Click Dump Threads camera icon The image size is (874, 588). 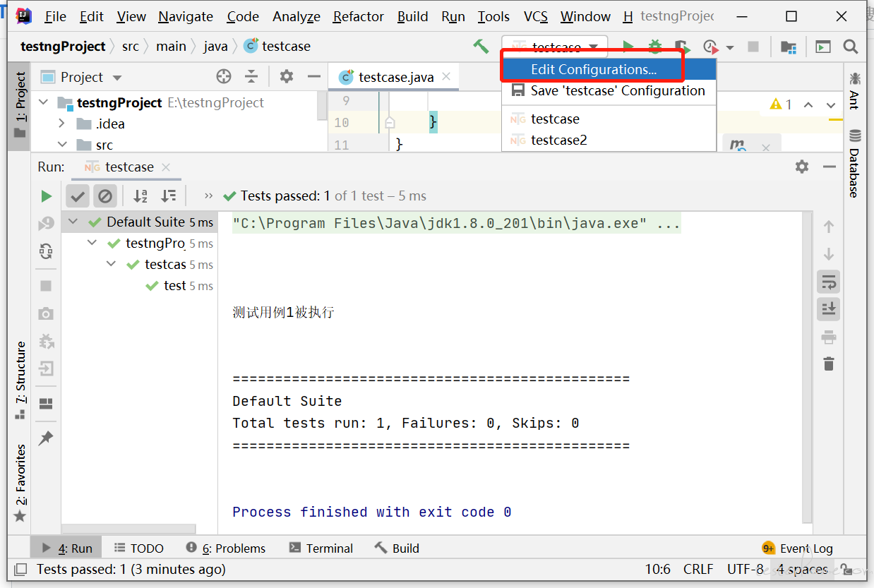46,313
